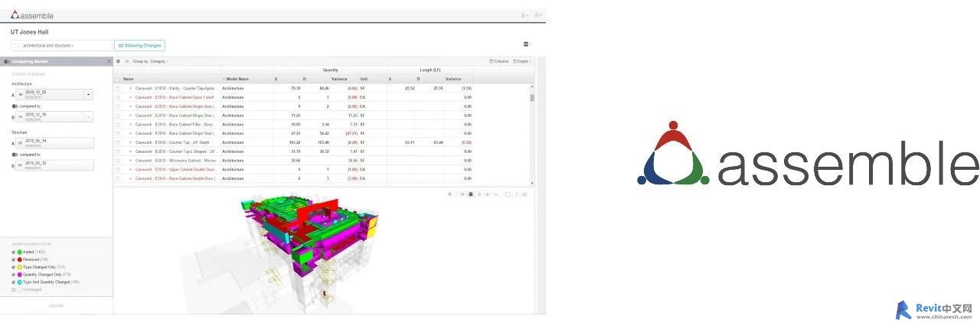The image size is (980, 326).
Task: Uncheck the Added variance filter
Action: (13, 252)
